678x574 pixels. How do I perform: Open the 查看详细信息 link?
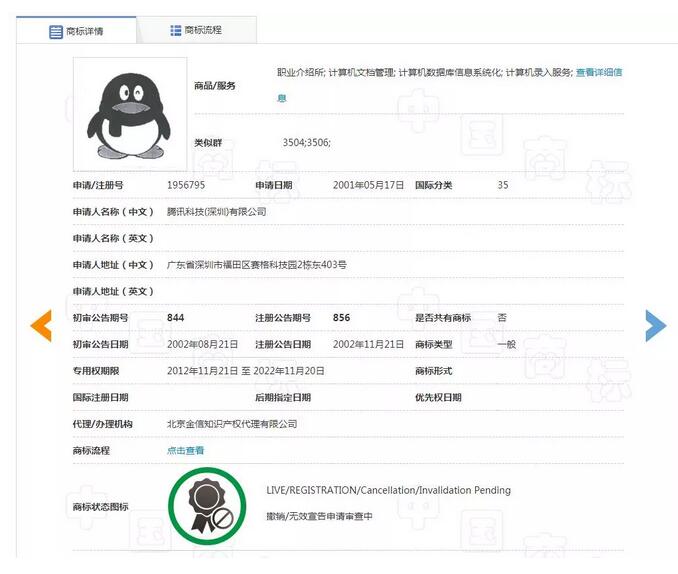tap(599, 73)
